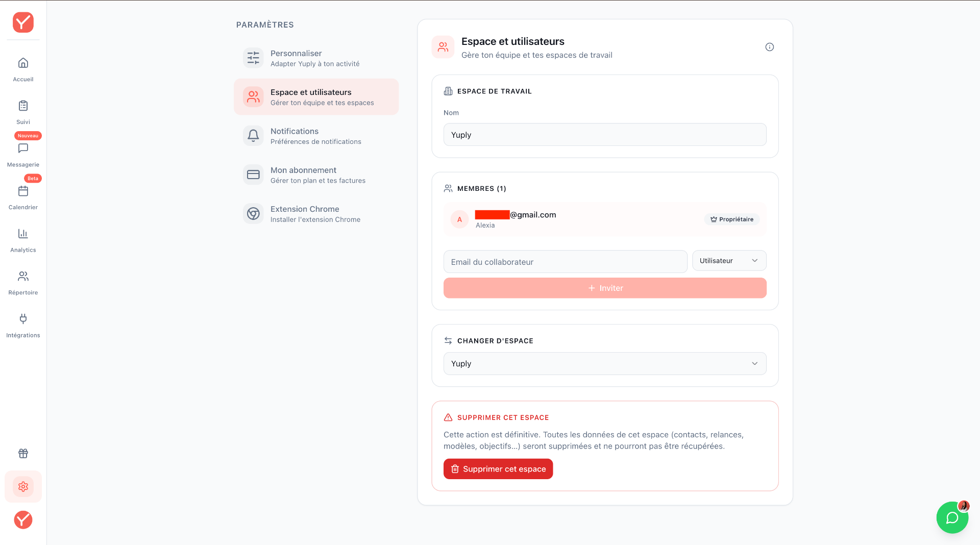Open the Utilisateur role dropdown

click(x=729, y=261)
